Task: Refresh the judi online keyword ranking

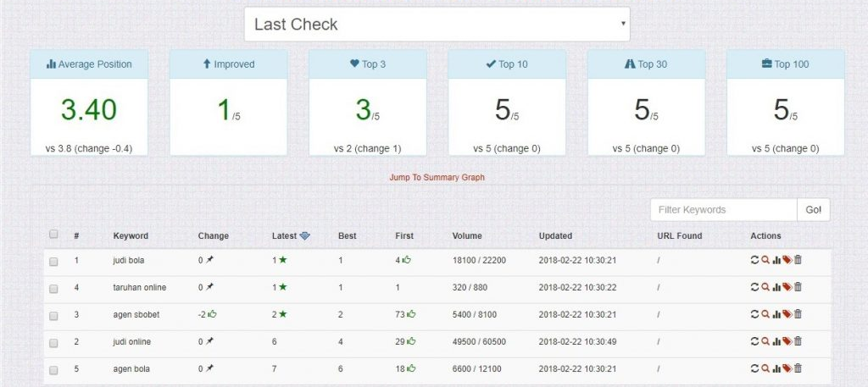Action: pyautogui.click(x=754, y=341)
